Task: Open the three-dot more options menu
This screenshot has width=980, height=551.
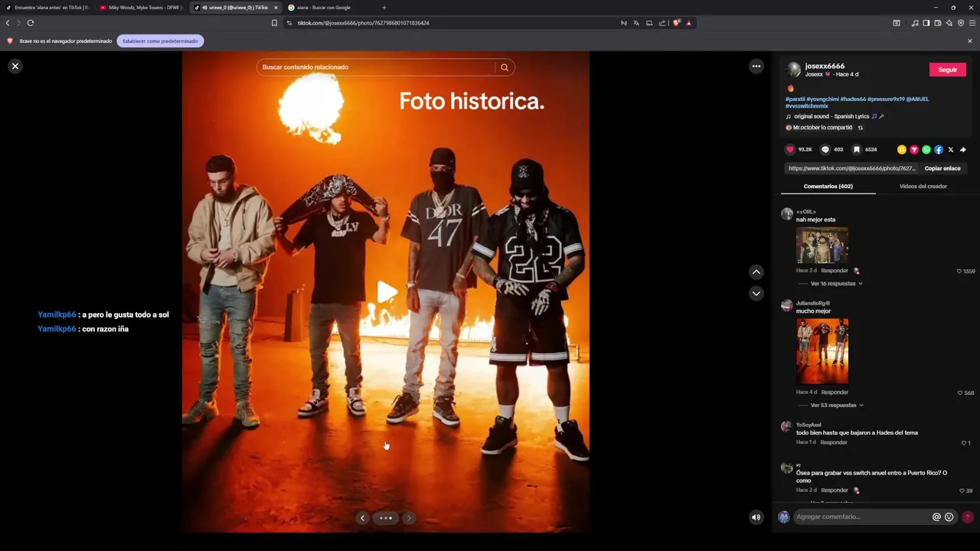Action: tap(756, 67)
